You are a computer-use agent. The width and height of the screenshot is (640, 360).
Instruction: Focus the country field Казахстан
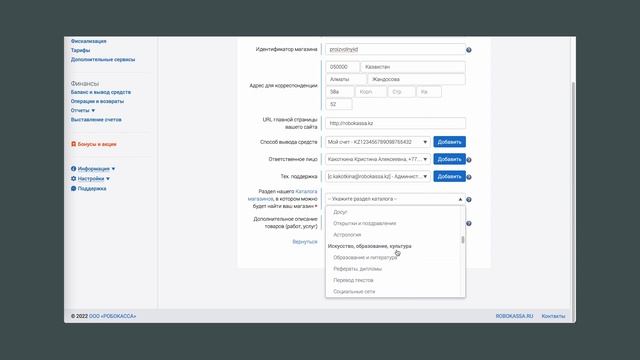tap(413, 67)
